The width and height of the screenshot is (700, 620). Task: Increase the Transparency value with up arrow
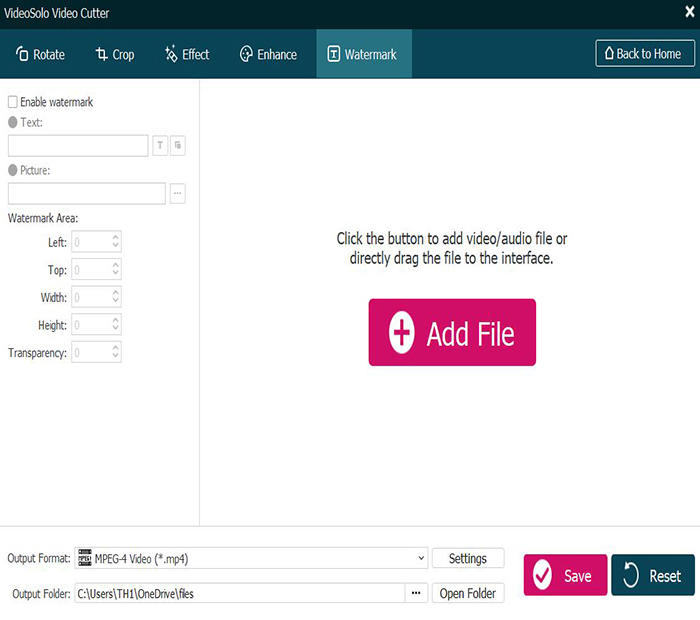[x=116, y=348]
